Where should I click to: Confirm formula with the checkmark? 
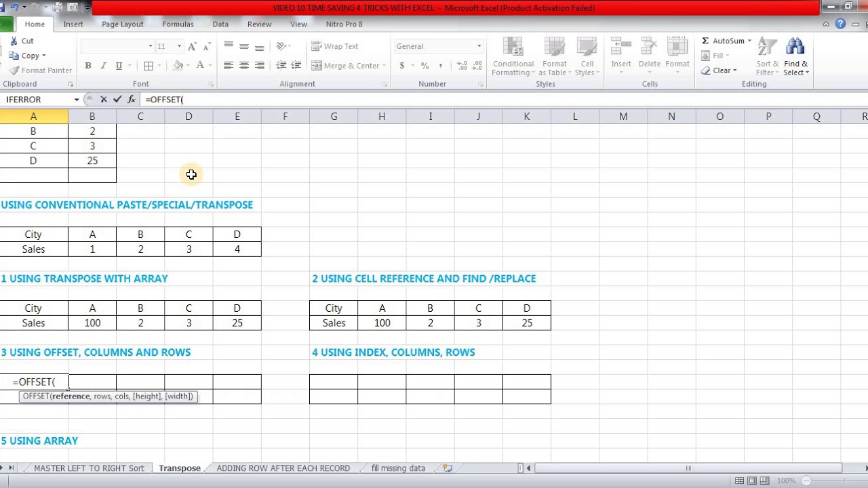click(x=117, y=99)
